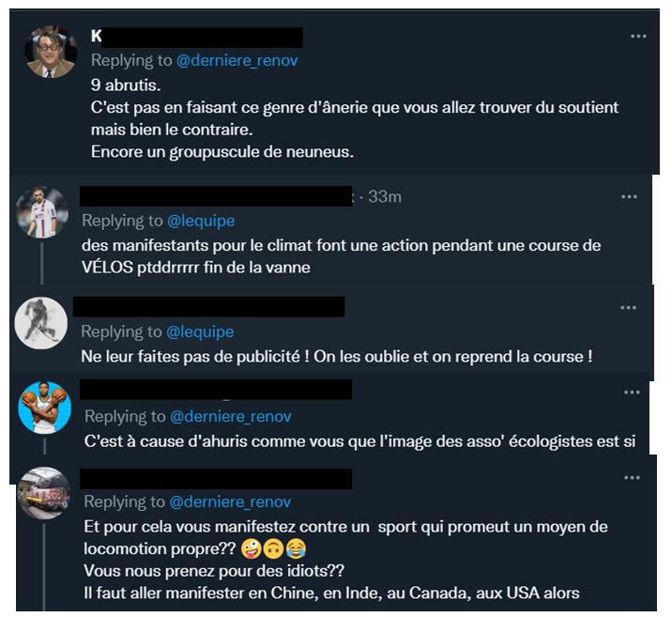
Task: Open avatar of man with round glasses
Action: tap(51, 52)
